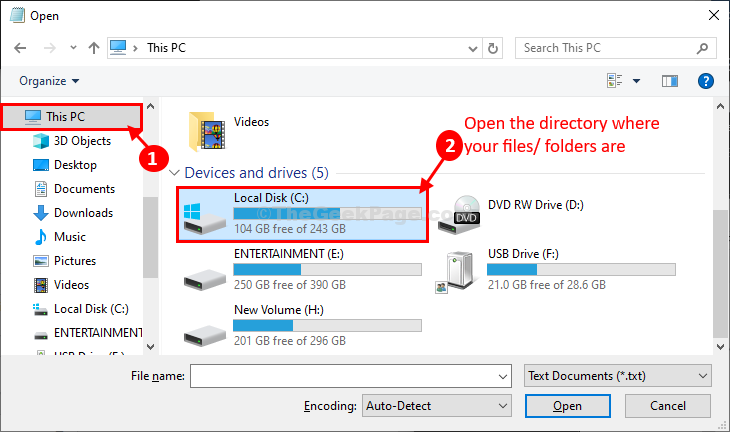This screenshot has height=432, width=730.
Task: Open Documents in the sidebar
Action: point(84,189)
